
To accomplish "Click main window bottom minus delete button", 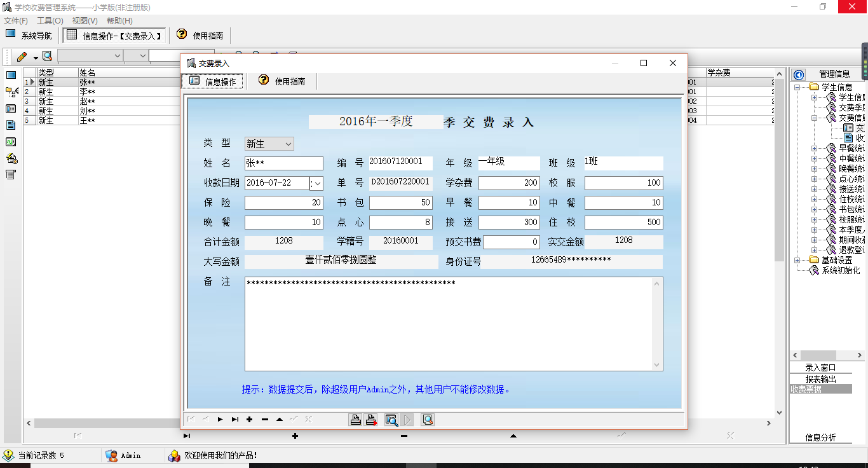I will point(404,436).
